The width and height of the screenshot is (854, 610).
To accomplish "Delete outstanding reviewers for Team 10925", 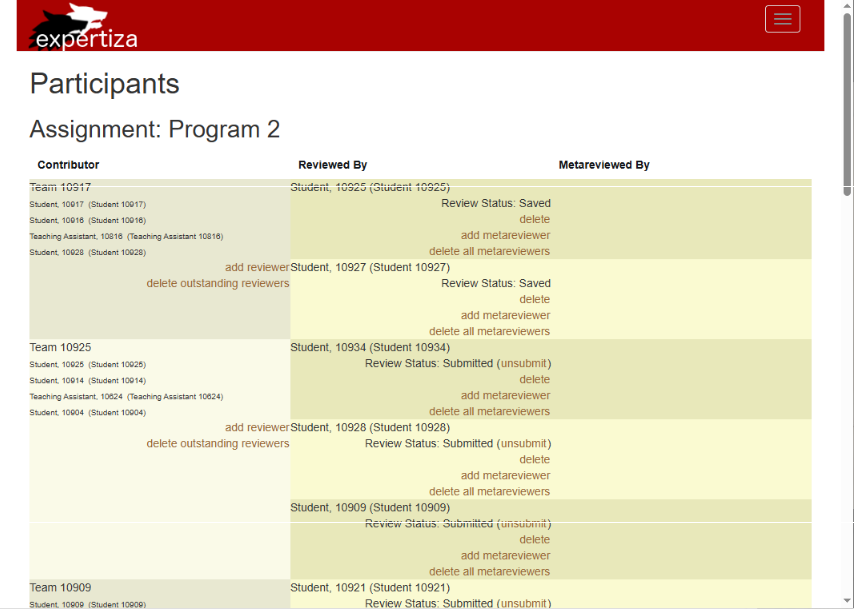I will 218,443.
